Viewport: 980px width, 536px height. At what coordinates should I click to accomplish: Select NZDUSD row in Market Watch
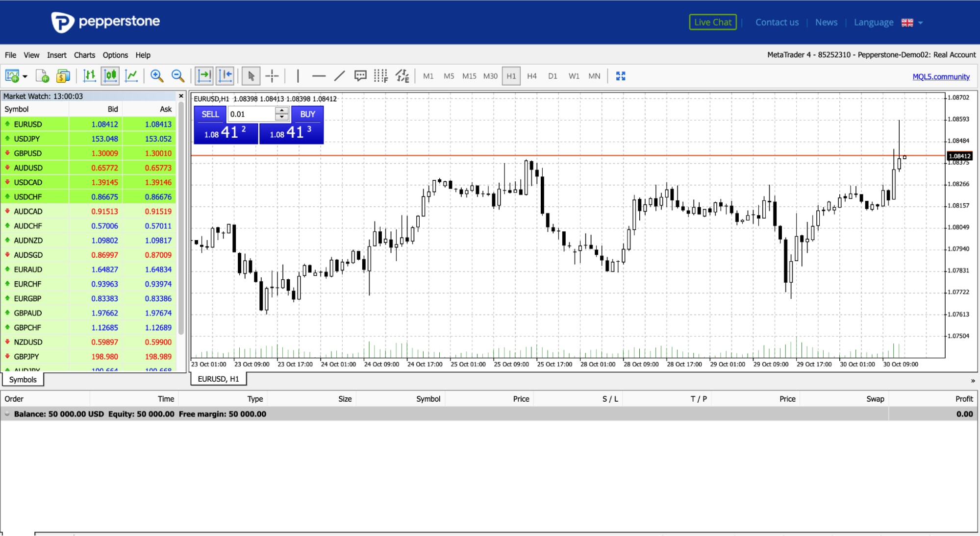point(88,342)
